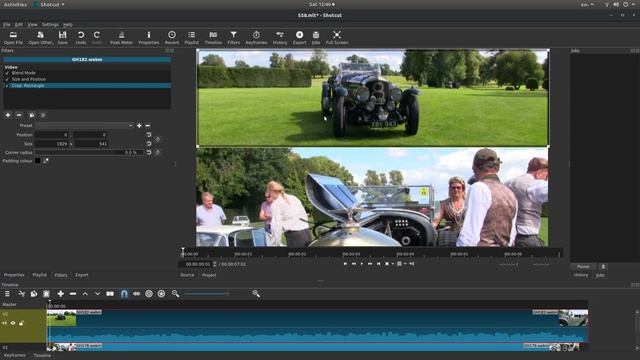The height and width of the screenshot is (360, 640).
Task: Pause jobs with the Pause button
Action: pyautogui.click(x=583, y=267)
